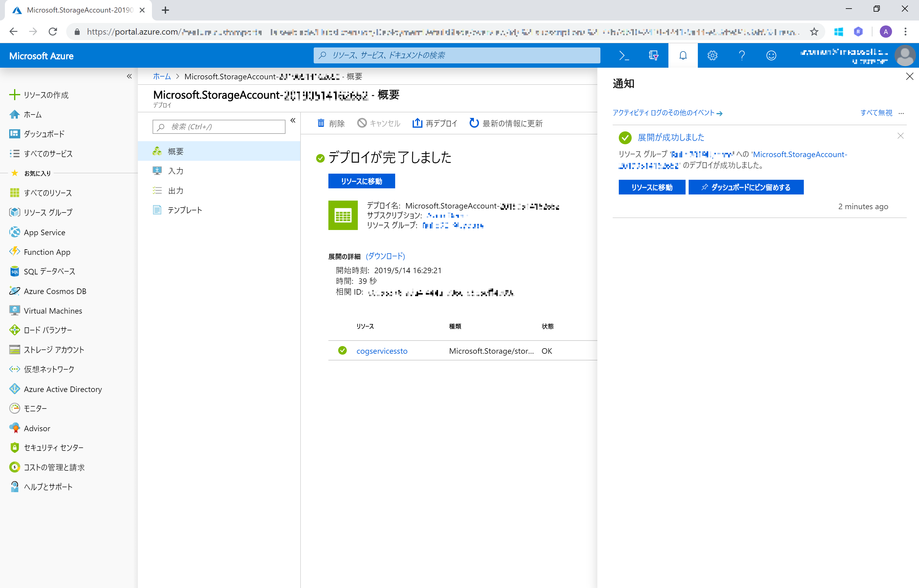Open Advisor in the sidebar
This screenshot has height=588, width=919.
tap(37, 428)
